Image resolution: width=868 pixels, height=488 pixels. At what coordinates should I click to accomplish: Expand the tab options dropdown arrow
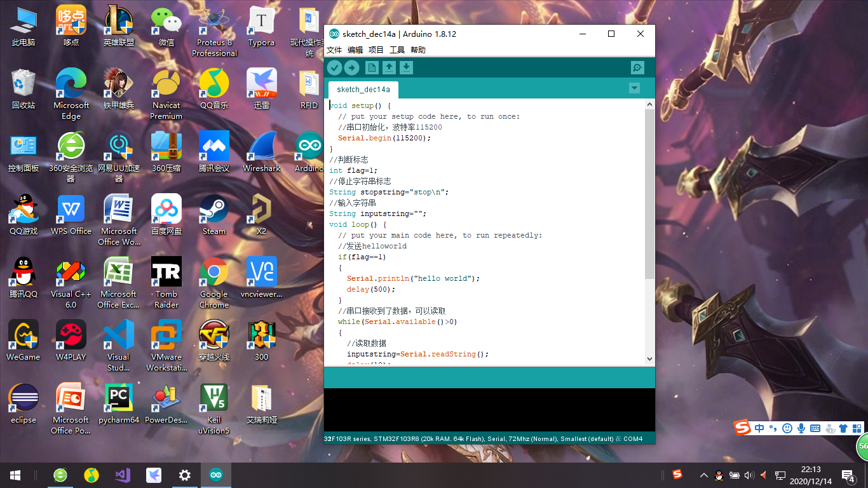634,88
